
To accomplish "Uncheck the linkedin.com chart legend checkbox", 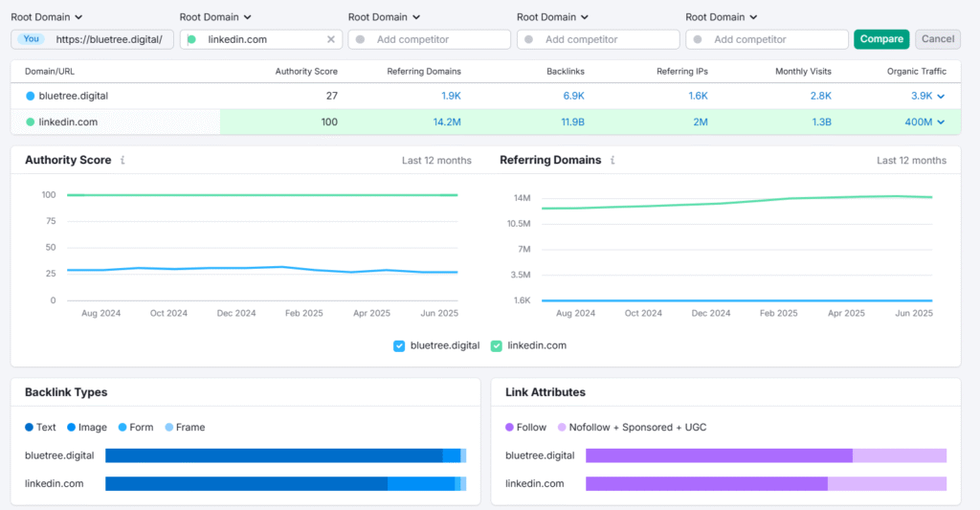I will 497,346.
